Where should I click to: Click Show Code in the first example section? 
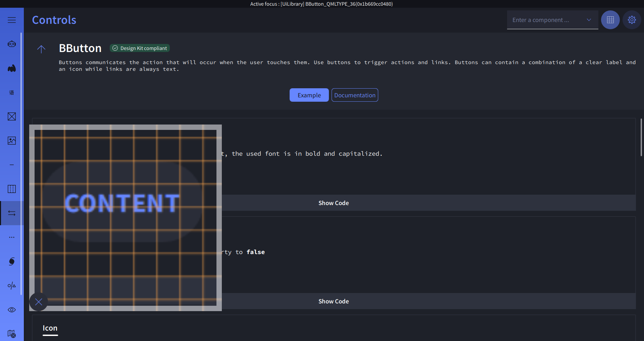point(334,203)
